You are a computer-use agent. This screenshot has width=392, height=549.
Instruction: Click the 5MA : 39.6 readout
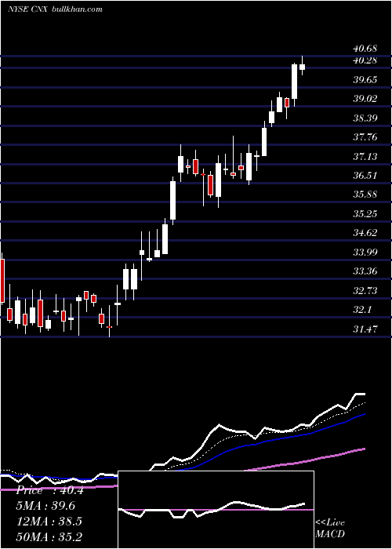pos(45,506)
